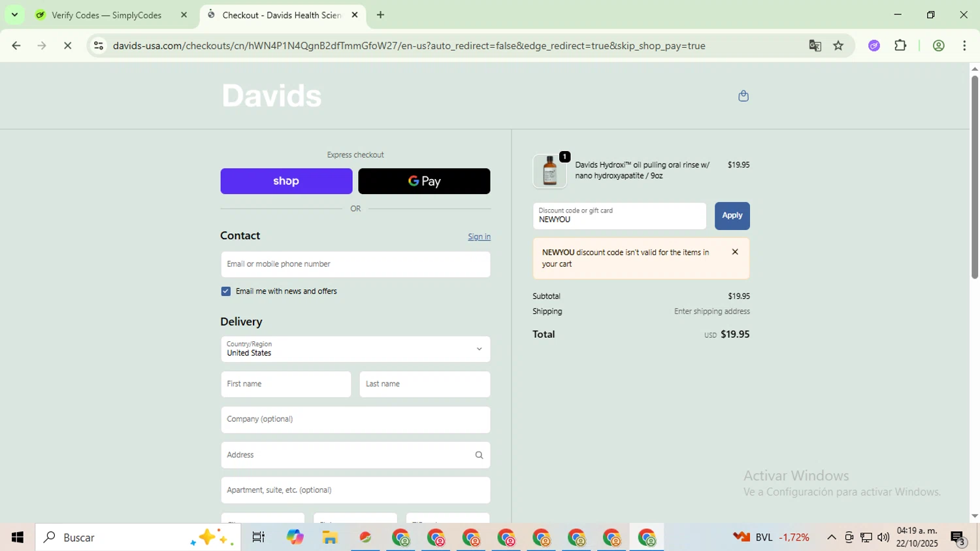This screenshot has width=980, height=551.
Task: Click the browser address bar URL
Action: click(409, 46)
